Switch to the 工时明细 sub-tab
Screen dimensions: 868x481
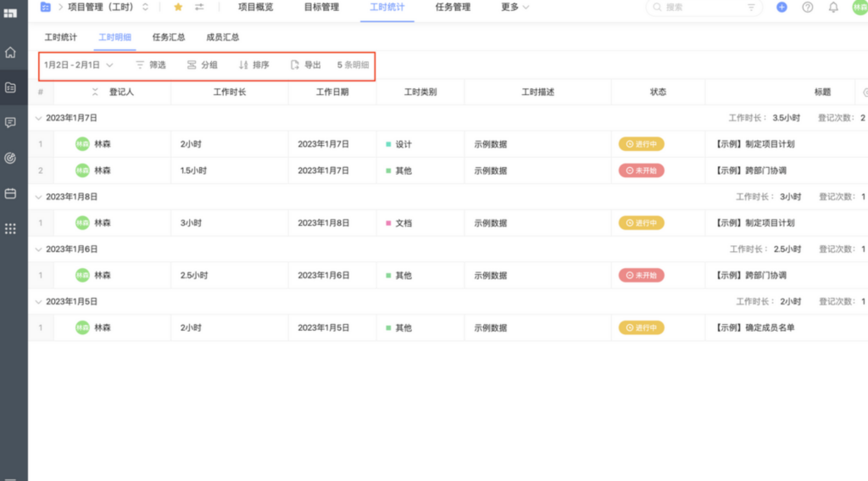coord(114,37)
